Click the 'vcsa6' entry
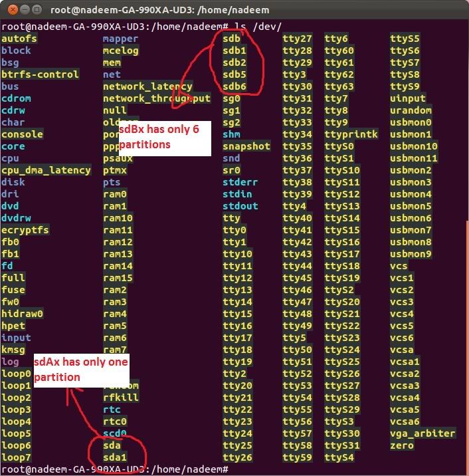This screenshot has width=469, height=476. [405, 421]
